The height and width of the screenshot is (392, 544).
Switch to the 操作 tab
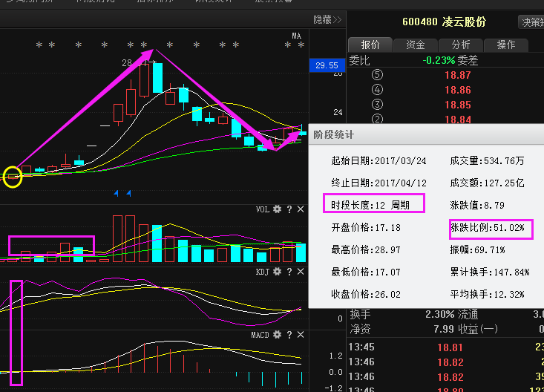pos(505,45)
